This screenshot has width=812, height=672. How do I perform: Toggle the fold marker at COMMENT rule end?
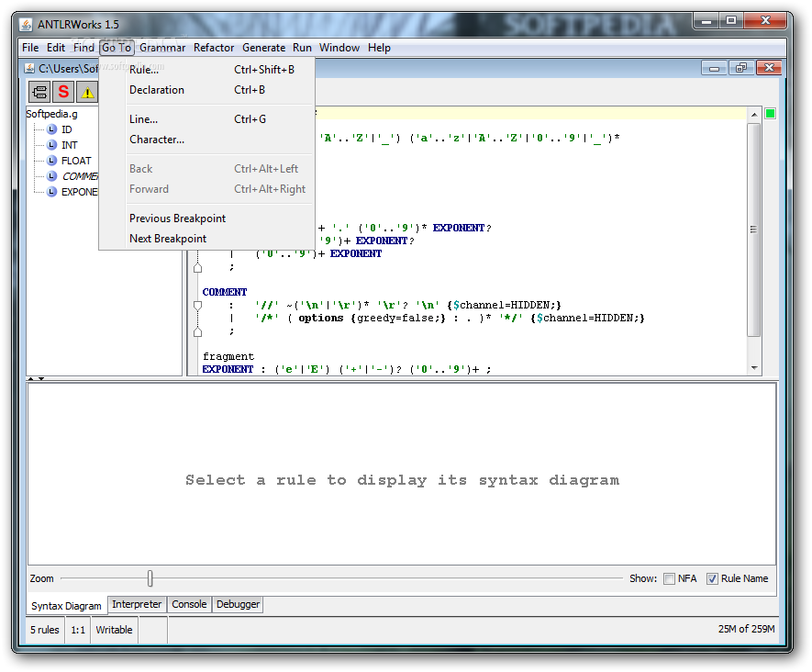pyautogui.click(x=197, y=331)
